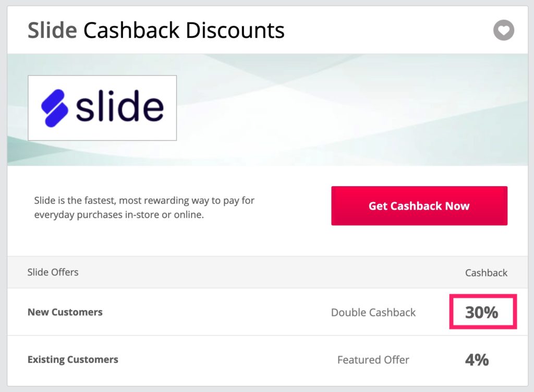Image resolution: width=534 pixels, height=392 pixels.
Task: Click the framed Slide logo card
Action: tap(102, 107)
